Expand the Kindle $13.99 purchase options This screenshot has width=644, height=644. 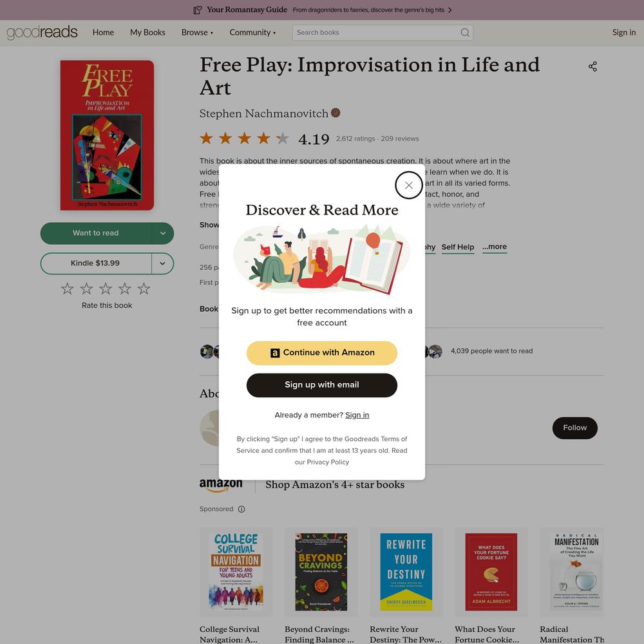163,263
